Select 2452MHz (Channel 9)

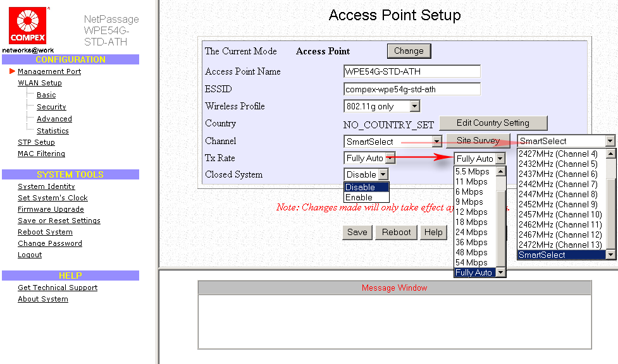561,205
